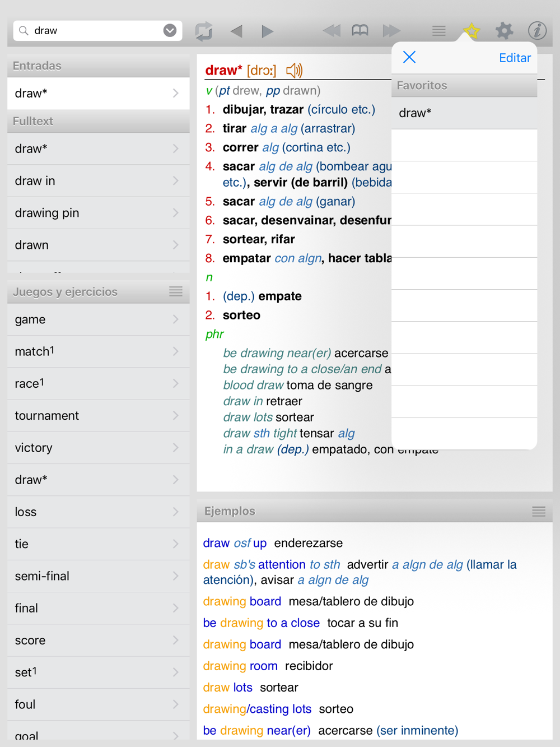Jump to next entry with double-right arrows
The height and width of the screenshot is (747, 560).
click(391, 30)
